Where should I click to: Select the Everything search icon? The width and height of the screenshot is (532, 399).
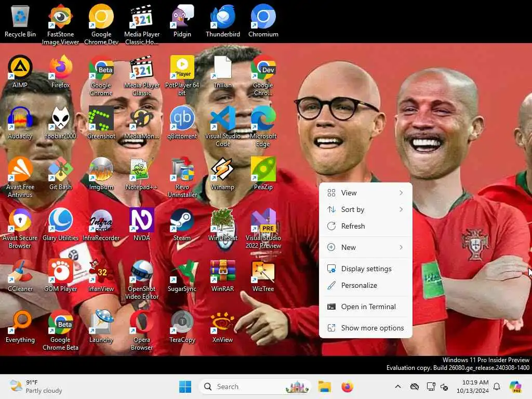coord(20,326)
